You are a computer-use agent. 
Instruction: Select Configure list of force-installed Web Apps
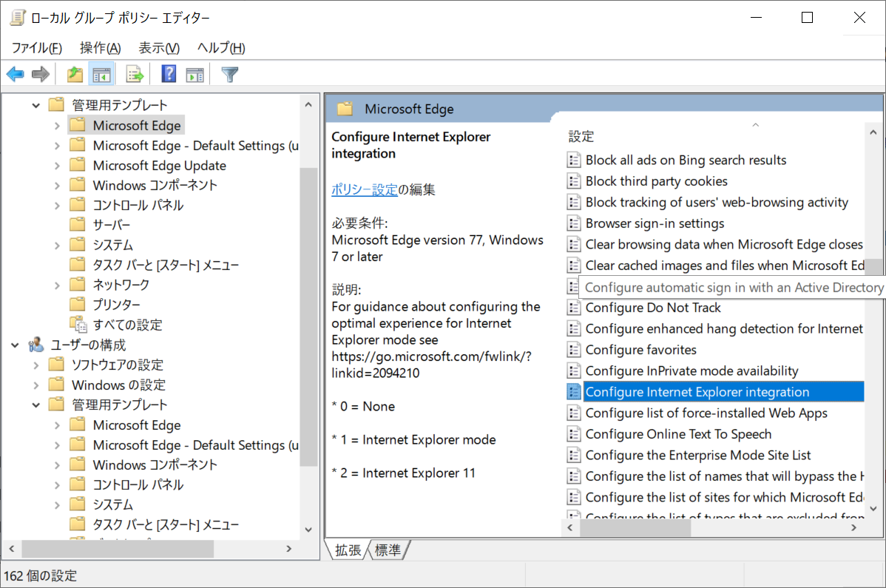click(706, 413)
